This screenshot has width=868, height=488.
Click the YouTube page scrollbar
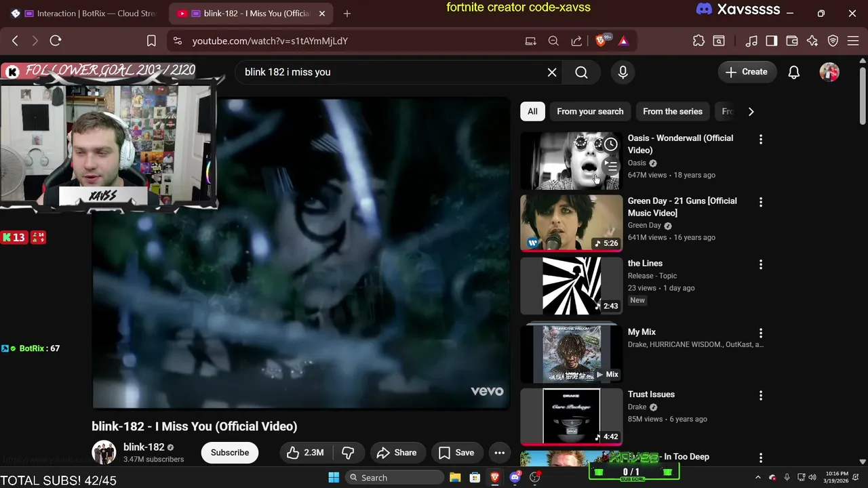tap(863, 95)
